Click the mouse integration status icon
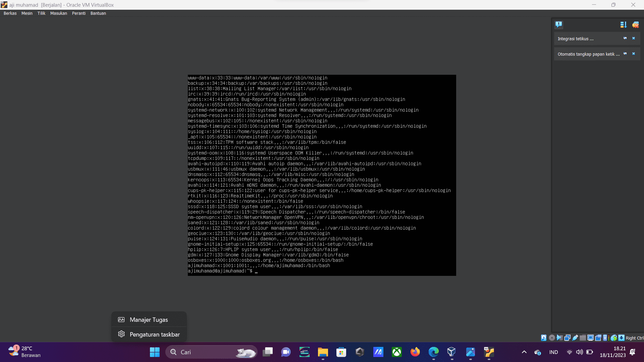Screen dimensions: 644x362 point(614,338)
